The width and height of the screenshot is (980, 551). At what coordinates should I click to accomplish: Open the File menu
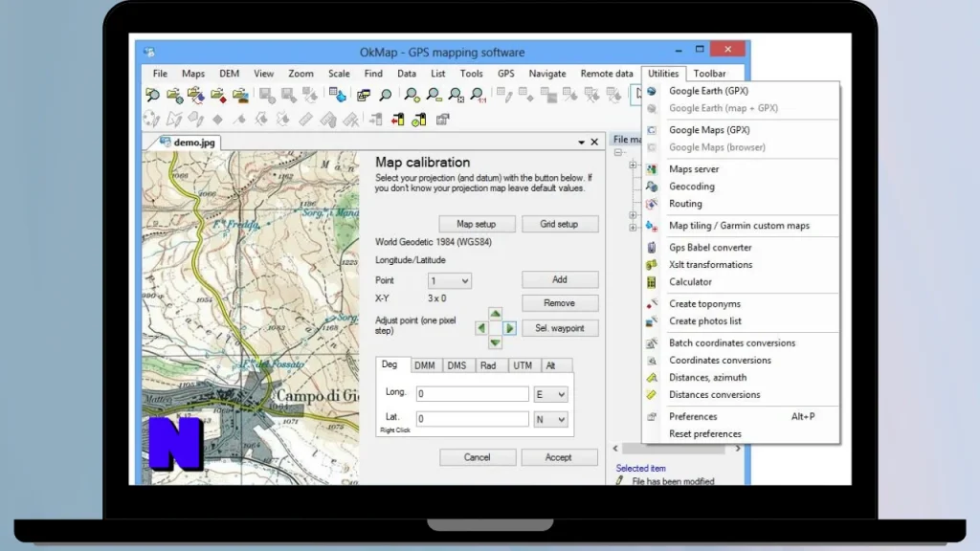[x=160, y=74]
